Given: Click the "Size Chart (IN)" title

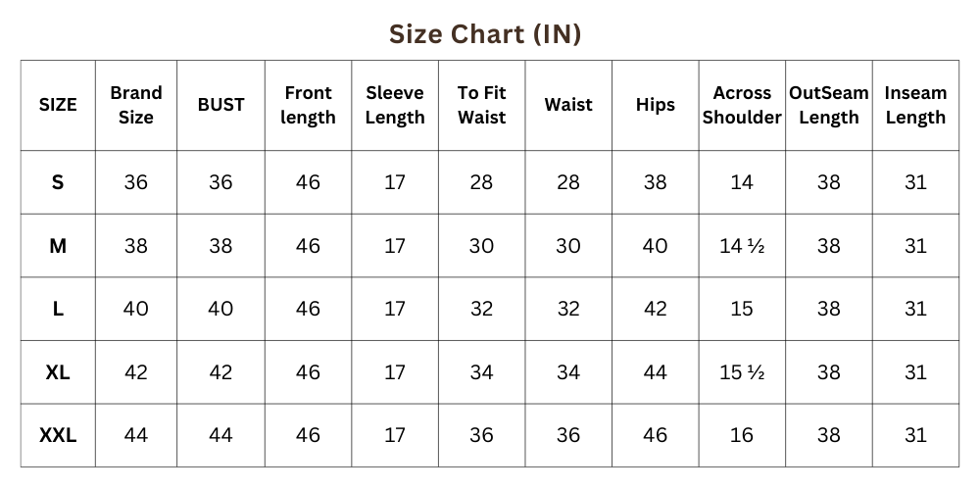Looking at the screenshot, I should [x=485, y=34].
